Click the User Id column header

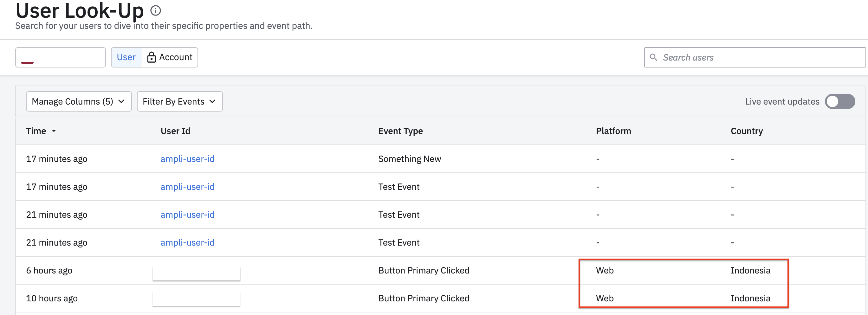[175, 131]
